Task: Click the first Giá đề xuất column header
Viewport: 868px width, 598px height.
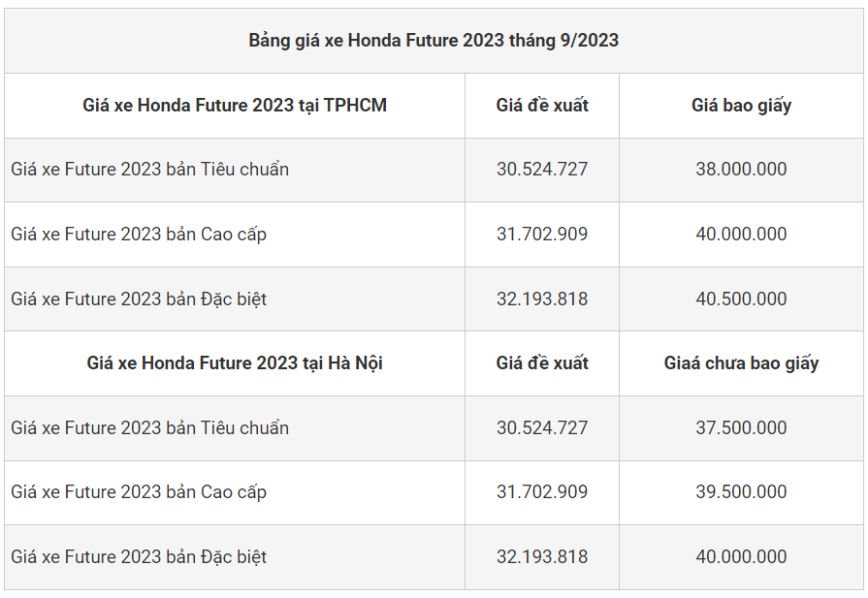Action: coord(542,105)
